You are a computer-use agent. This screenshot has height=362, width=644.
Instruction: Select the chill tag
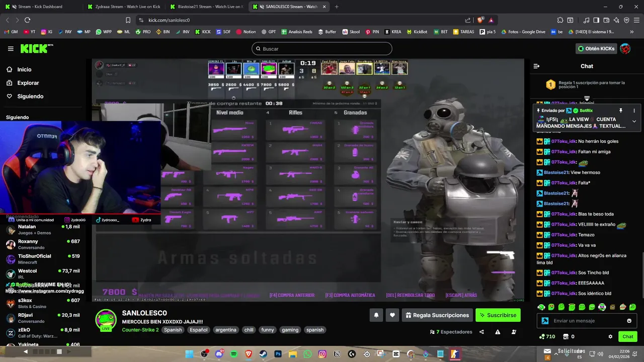[249, 330]
